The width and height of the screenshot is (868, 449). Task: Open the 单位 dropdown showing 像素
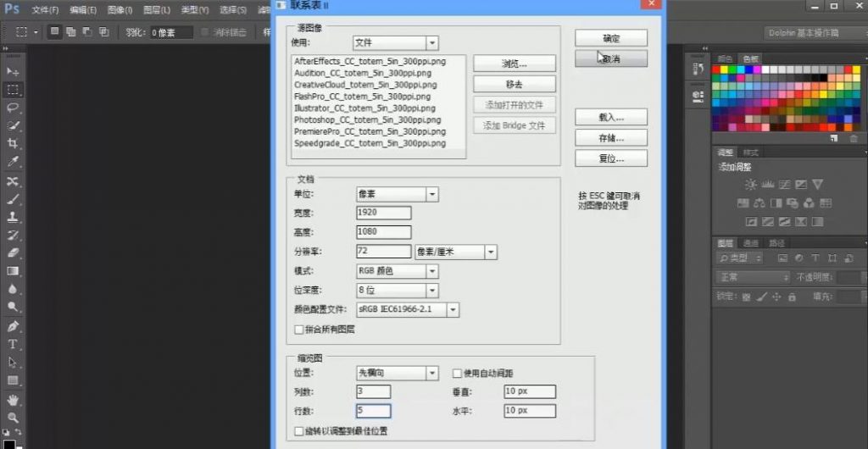[x=397, y=194]
